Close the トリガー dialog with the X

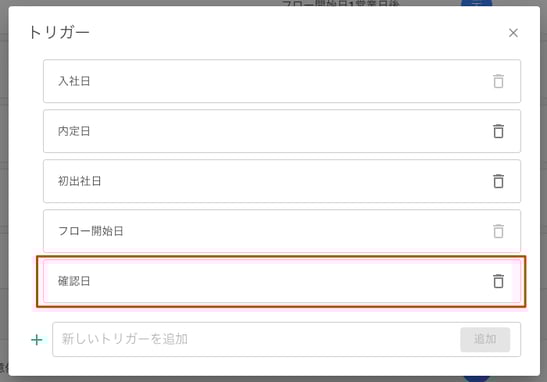[x=513, y=33]
